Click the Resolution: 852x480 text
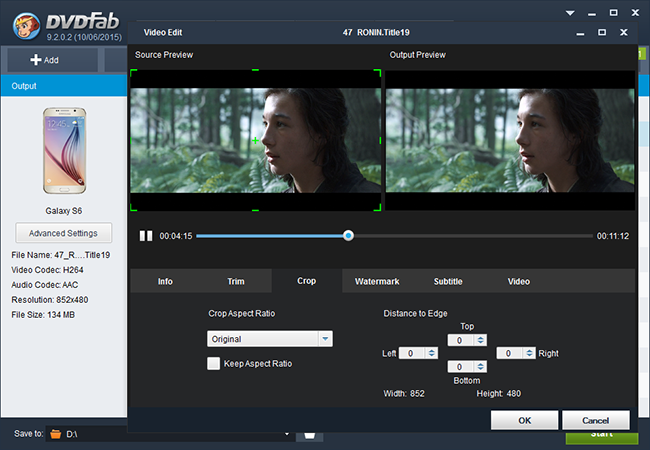Screen dimensions: 650x450 coord(50,300)
